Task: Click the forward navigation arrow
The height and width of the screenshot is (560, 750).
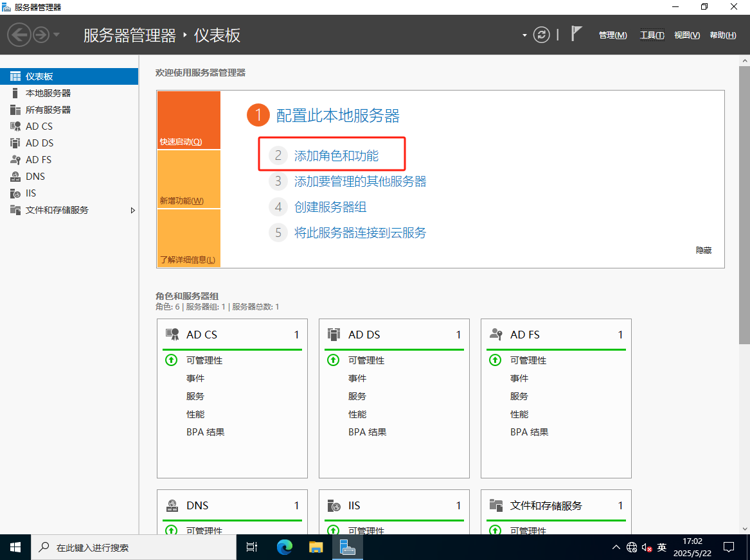Action: [41, 35]
